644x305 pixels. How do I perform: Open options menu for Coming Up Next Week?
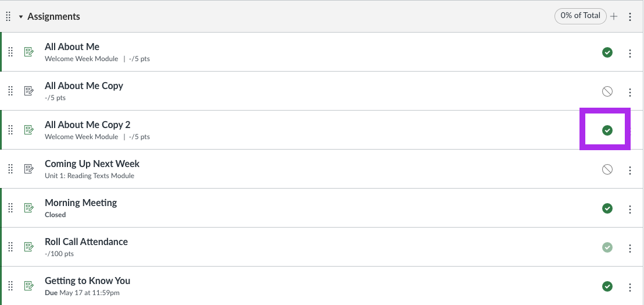pyautogui.click(x=630, y=170)
